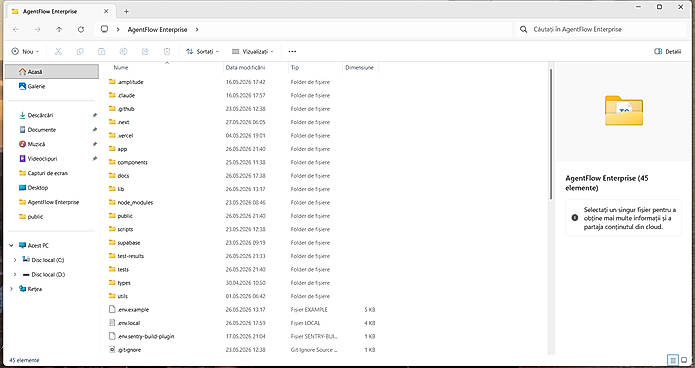Sort by Data modificării column header
Screen dimensions: 695x368
point(245,67)
